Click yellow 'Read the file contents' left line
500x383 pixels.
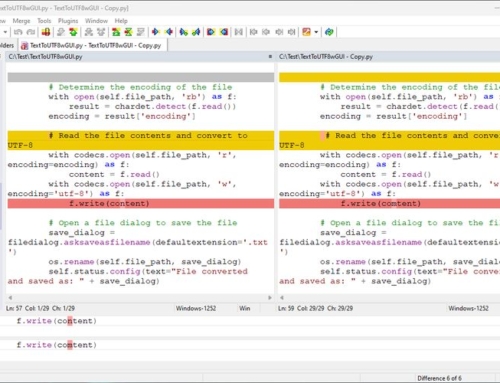pos(141,140)
